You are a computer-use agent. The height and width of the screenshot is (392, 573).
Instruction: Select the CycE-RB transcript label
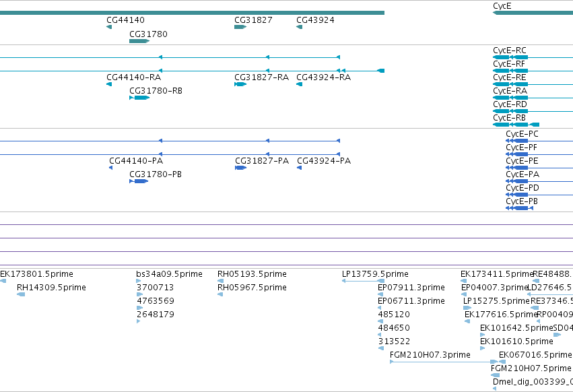(x=509, y=118)
